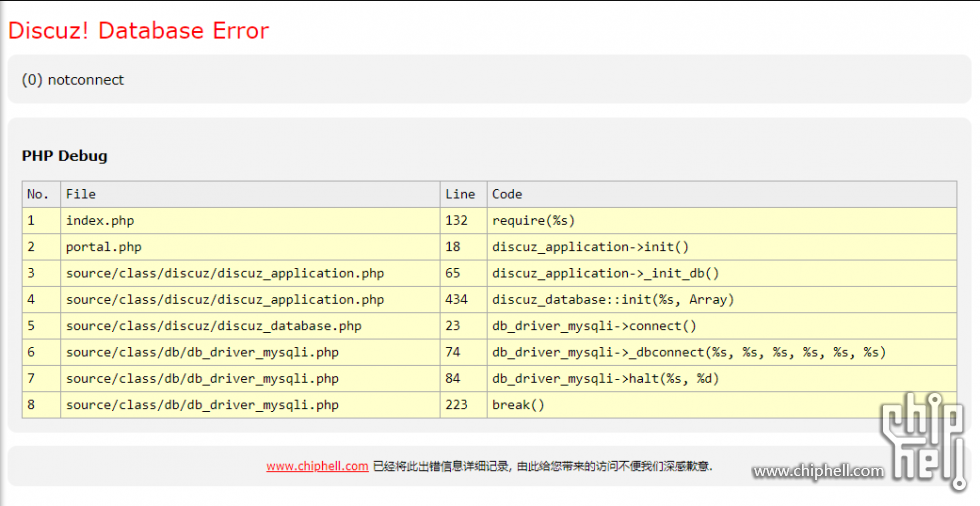Click the File column header
This screenshot has height=506, width=980.
point(250,194)
